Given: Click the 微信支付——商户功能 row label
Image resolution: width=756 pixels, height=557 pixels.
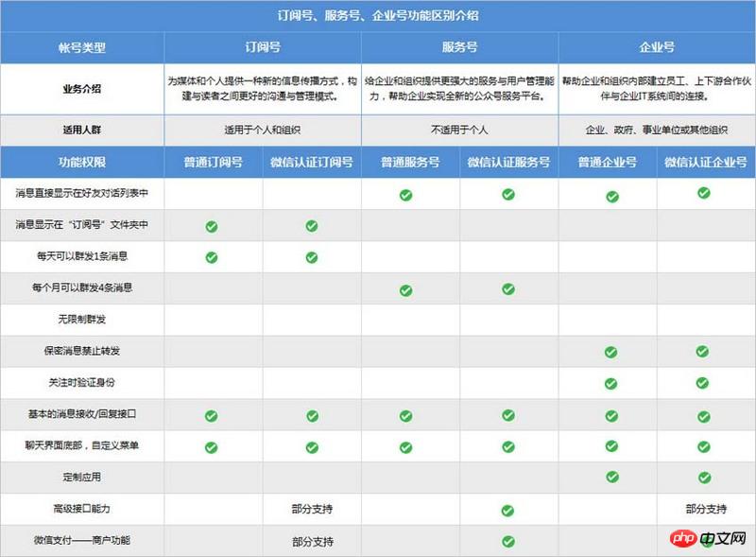Looking at the screenshot, I should 82,540.
